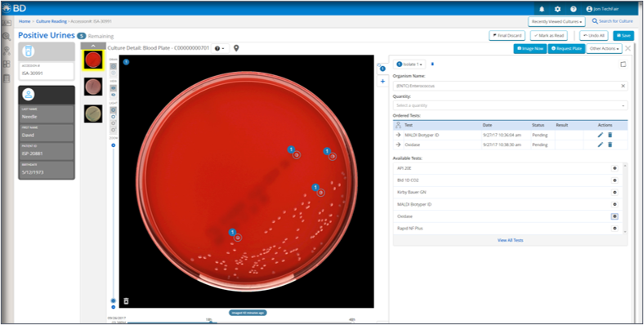644x325 pixels.
Task: Open the sidebar organism cluster icon
Action: 7,51
